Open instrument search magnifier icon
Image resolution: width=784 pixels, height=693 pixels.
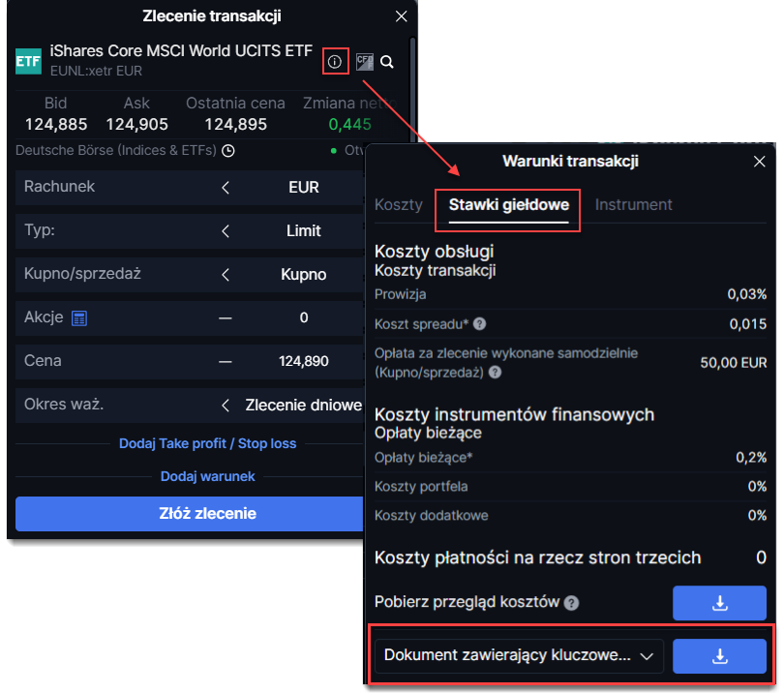(387, 62)
